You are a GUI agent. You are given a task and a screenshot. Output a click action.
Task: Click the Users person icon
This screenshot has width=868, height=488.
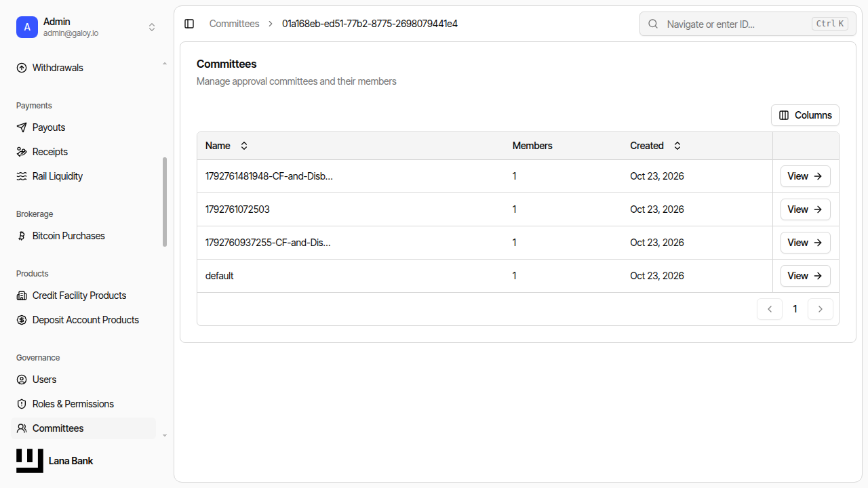point(22,380)
